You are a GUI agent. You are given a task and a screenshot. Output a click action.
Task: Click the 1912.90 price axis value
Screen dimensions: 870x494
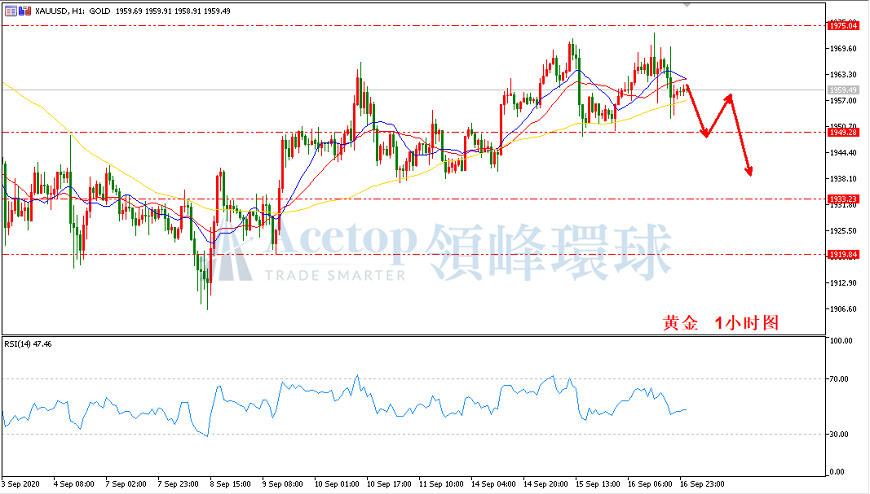843,283
